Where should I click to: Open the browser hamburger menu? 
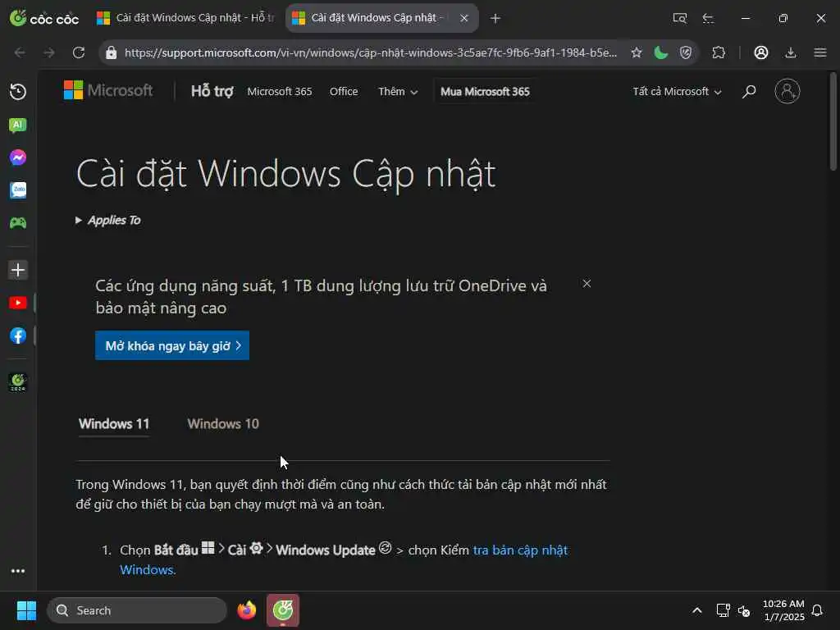click(819, 52)
